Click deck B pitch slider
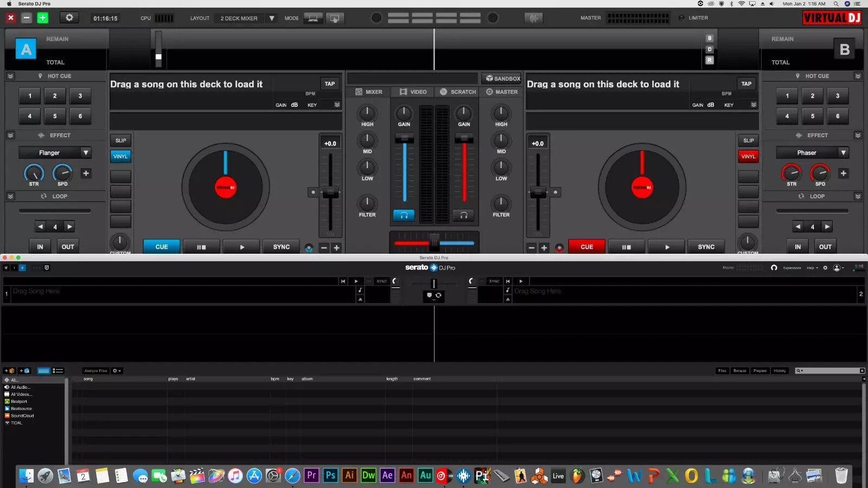This screenshot has height=488, width=868. pos(538,192)
